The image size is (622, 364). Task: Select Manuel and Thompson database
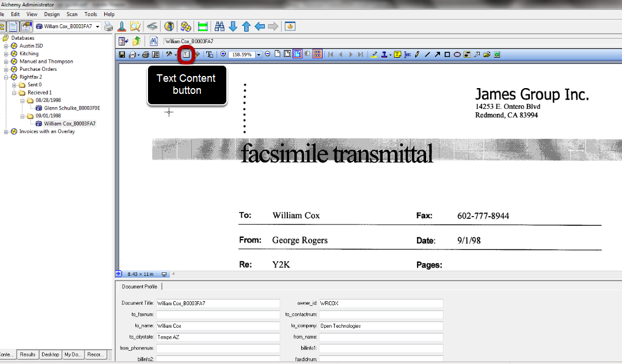pyautogui.click(x=46, y=62)
